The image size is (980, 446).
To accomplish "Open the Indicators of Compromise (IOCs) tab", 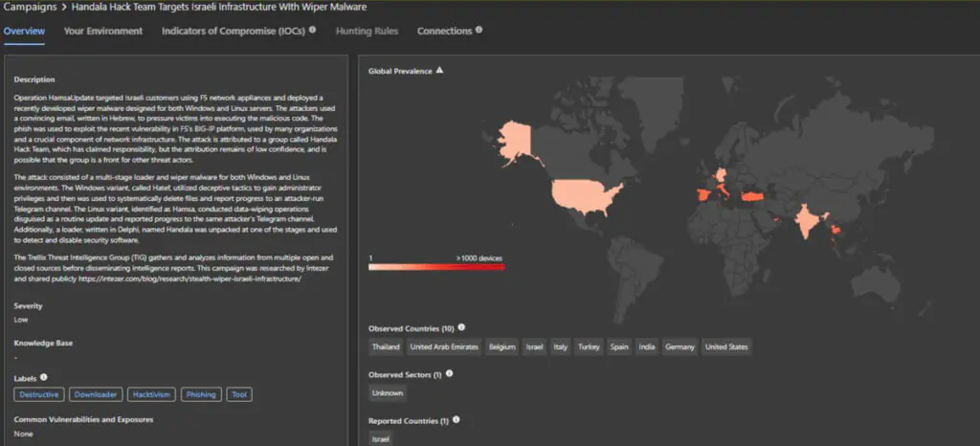I will point(233,32).
